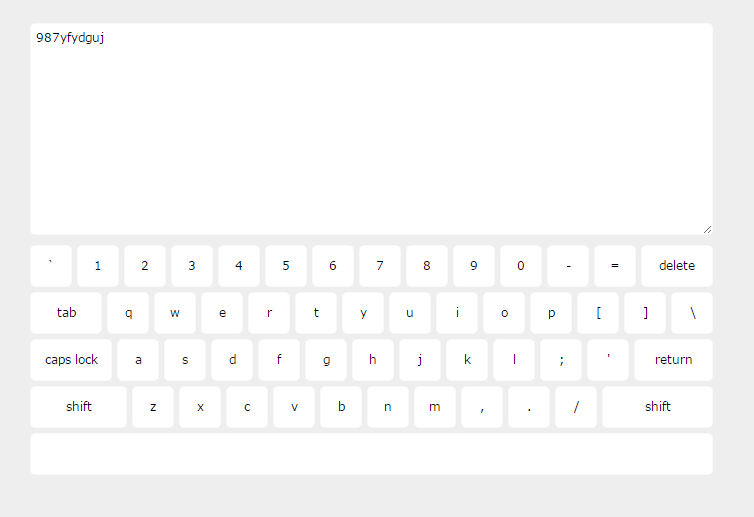
Task: Tap the letter m key
Action: (435, 407)
